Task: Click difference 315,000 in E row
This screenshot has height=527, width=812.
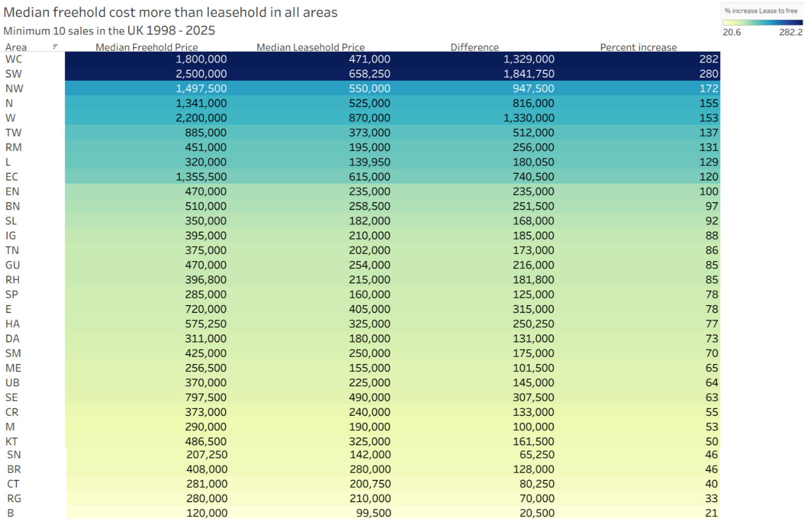Action: click(533, 309)
